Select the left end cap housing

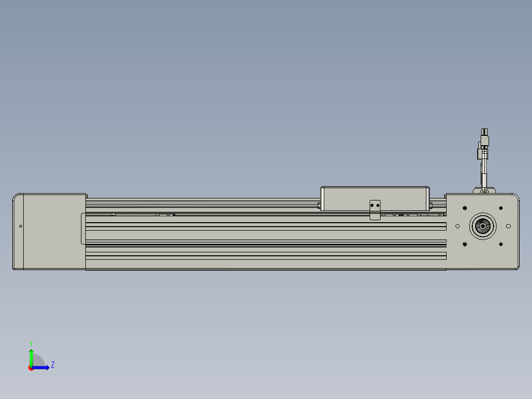tap(49, 232)
